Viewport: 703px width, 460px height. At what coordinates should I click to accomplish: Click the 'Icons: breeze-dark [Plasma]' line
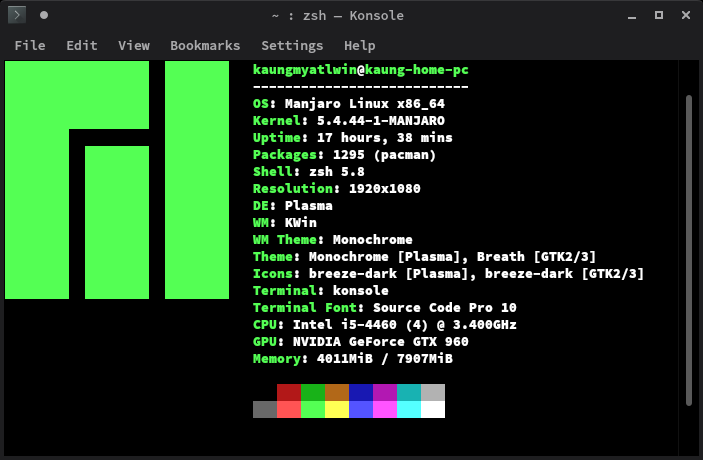click(448, 274)
